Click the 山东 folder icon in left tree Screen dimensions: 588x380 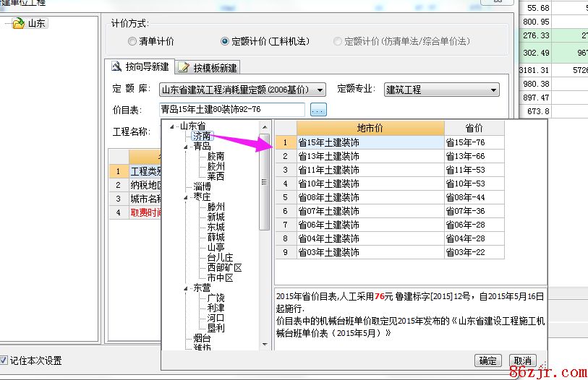click(x=18, y=24)
